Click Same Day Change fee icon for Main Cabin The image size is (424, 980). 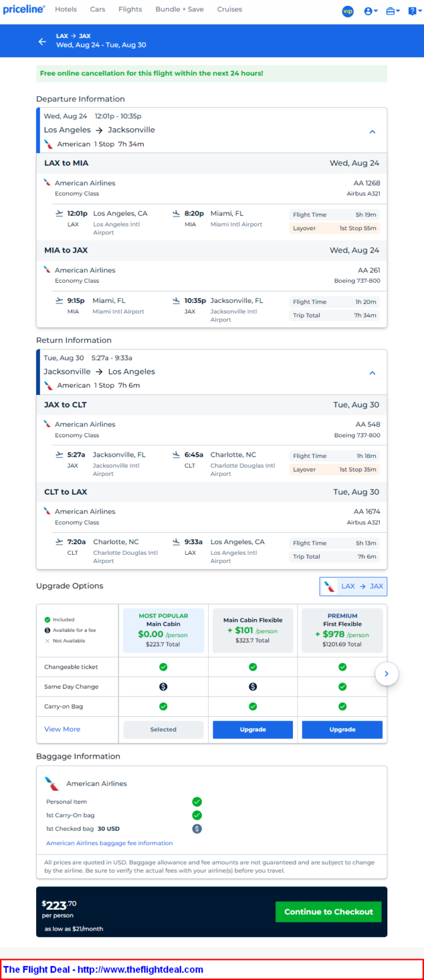(163, 686)
